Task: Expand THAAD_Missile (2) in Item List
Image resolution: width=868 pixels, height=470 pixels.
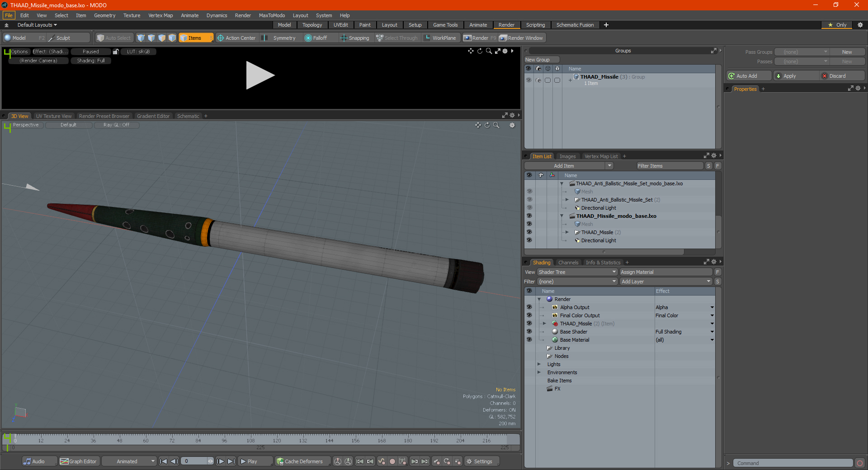Action: coord(567,232)
